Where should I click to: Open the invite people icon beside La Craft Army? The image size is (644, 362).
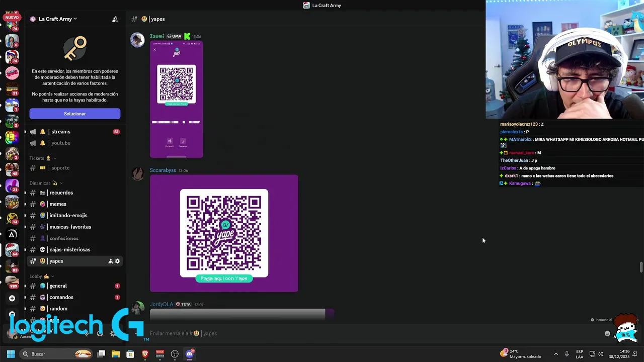tap(115, 19)
